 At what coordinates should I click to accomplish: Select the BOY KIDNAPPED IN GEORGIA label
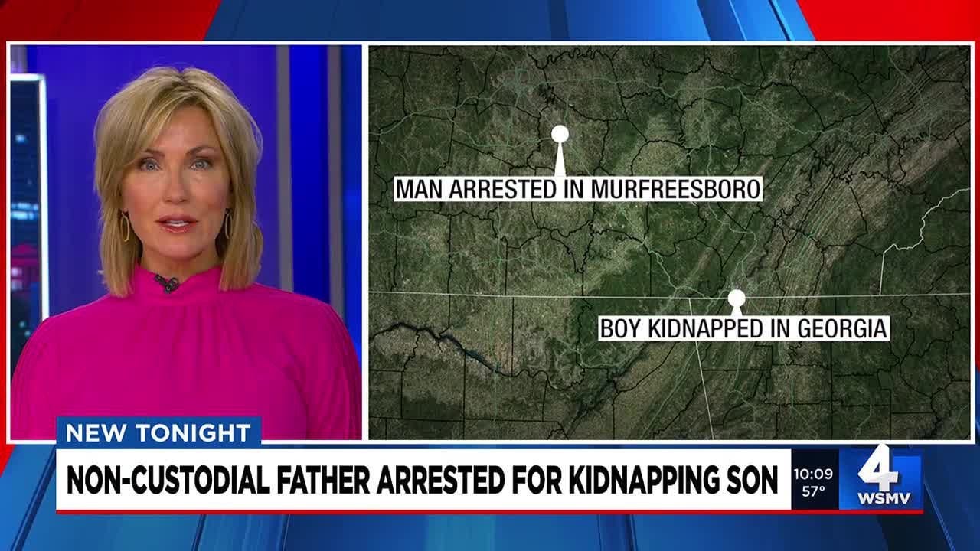click(x=743, y=329)
